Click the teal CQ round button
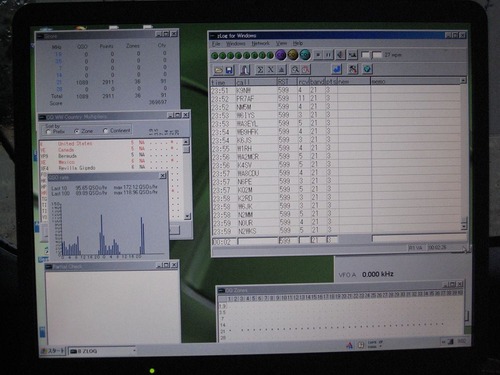Screen dimensions: 500x375 pos(305,54)
